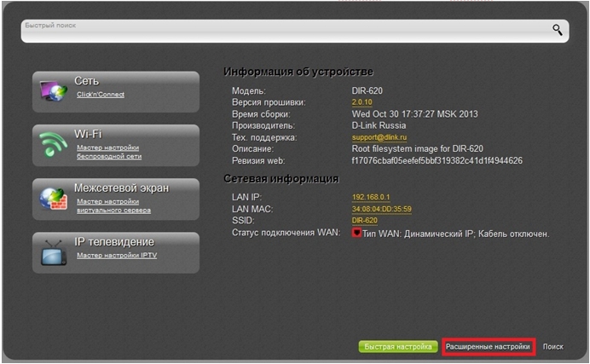Click the magnifying glass search icon
The height and width of the screenshot is (364, 590).
click(x=558, y=30)
